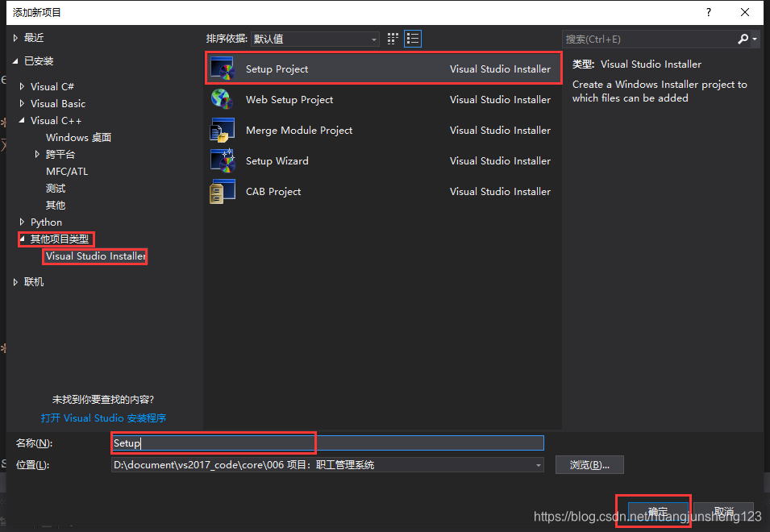Screen dimensions: 770x532
Task: Select the Web Setup Project name text
Action: tap(289, 100)
